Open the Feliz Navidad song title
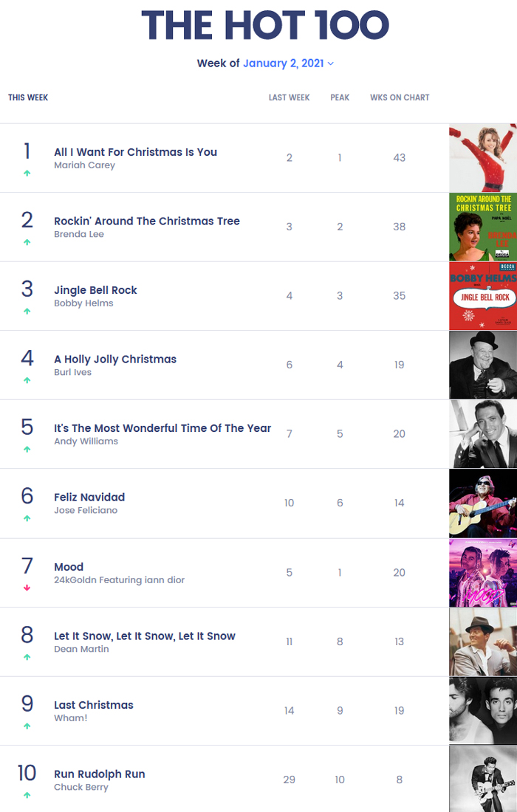The width and height of the screenshot is (517, 812). point(89,497)
